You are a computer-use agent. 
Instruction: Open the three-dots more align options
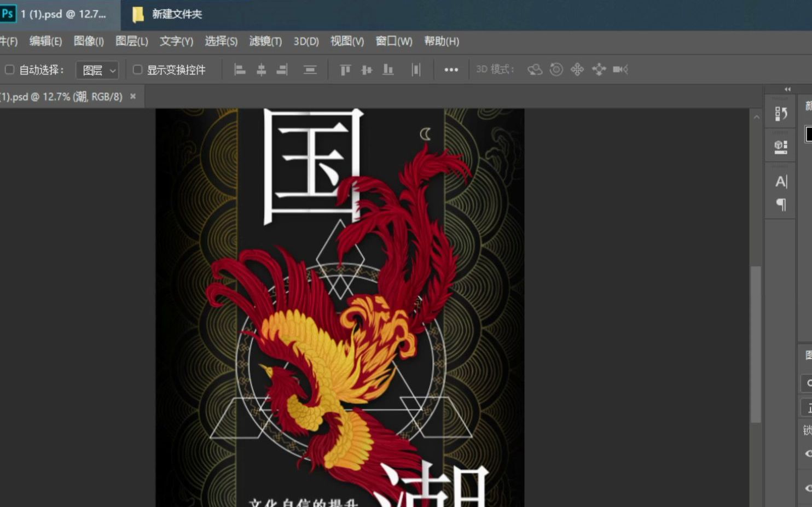451,69
